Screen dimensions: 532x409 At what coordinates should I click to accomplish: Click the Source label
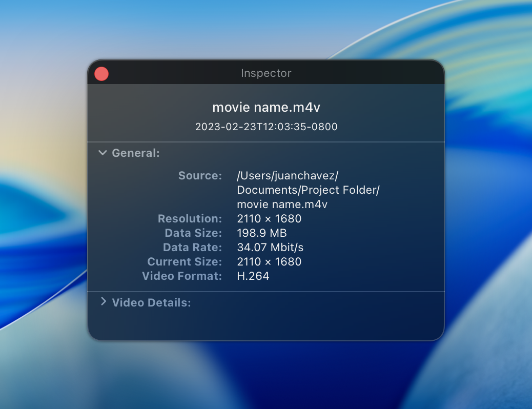(x=200, y=175)
